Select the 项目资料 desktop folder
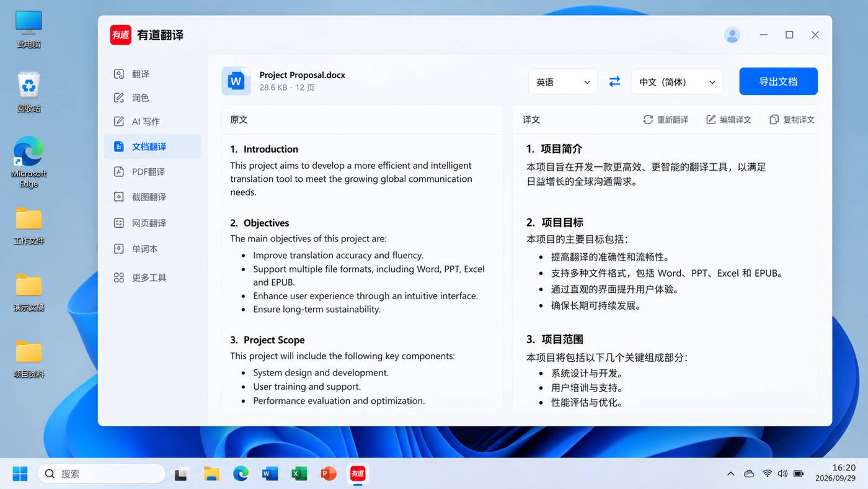The image size is (868, 489). click(29, 359)
